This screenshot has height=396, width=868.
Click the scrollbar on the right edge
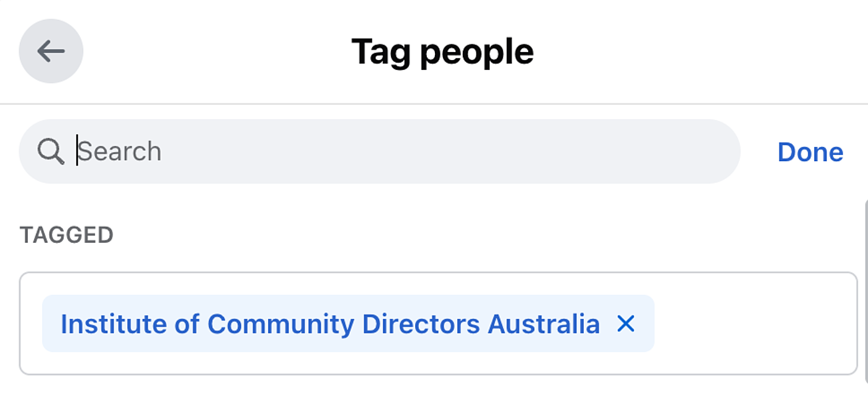(865, 297)
